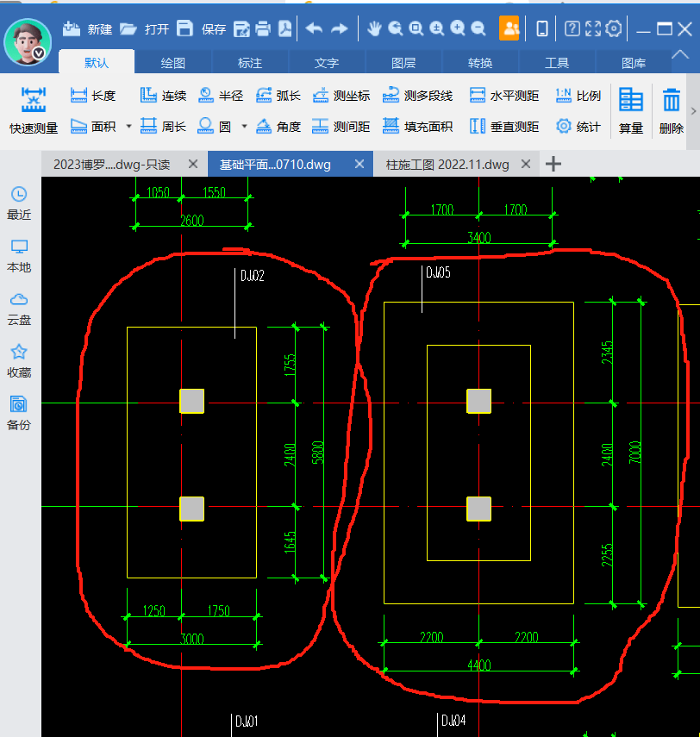Print the drawing via printer icon

click(263, 29)
